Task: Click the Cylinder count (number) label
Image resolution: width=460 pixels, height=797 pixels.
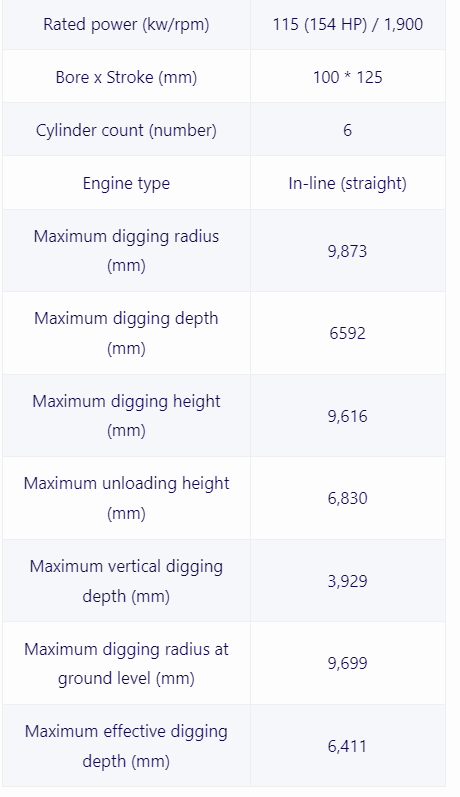Action: coord(126,130)
